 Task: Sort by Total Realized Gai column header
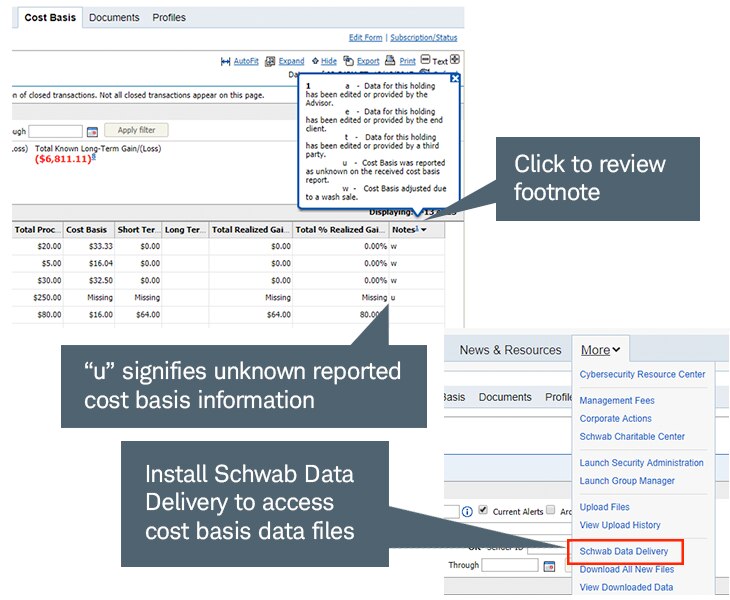click(x=250, y=230)
